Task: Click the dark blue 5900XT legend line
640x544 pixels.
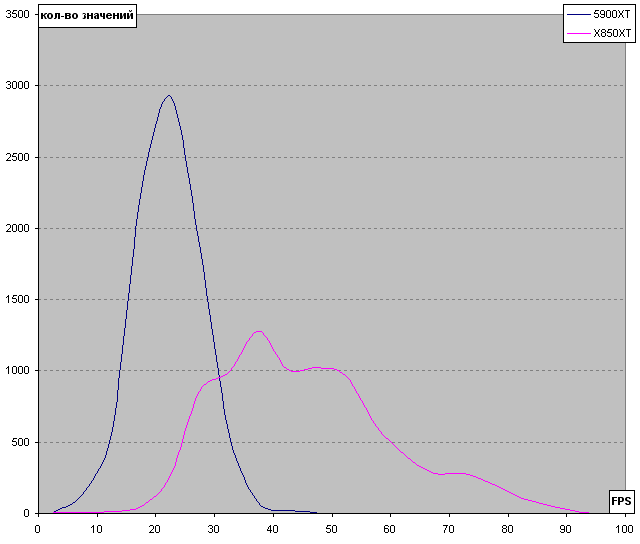Action: click(578, 15)
